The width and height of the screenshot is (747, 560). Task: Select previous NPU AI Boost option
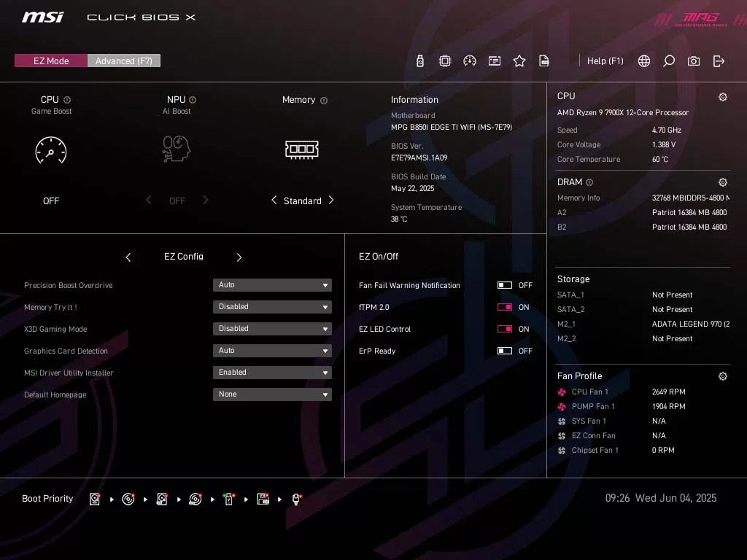coord(149,200)
